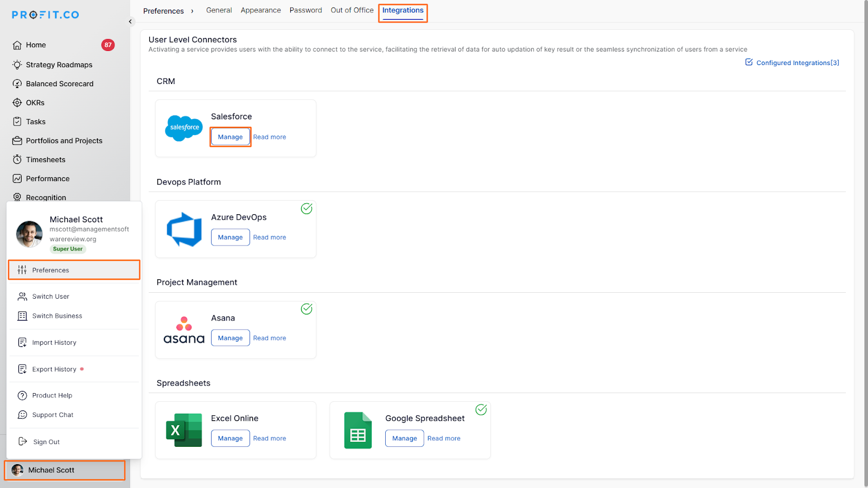The height and width of the screenshot is (488, 868).
Task: Click the Home notification badge 87
Action: 108,45
